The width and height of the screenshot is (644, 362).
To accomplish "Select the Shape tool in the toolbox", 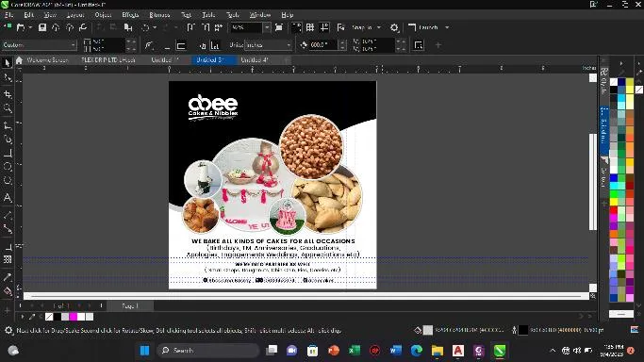I will tap(7, 78).
